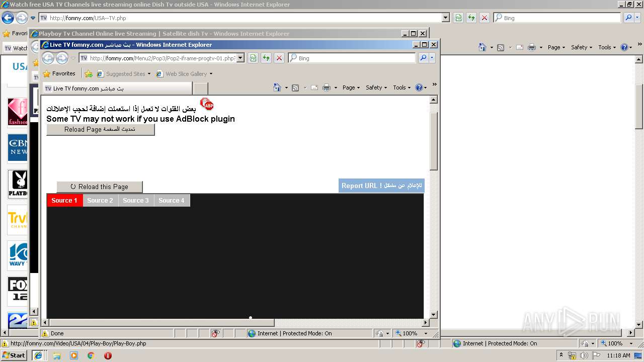Click Home icon in main window toolbar
The image size is (644, 362).
482,47
